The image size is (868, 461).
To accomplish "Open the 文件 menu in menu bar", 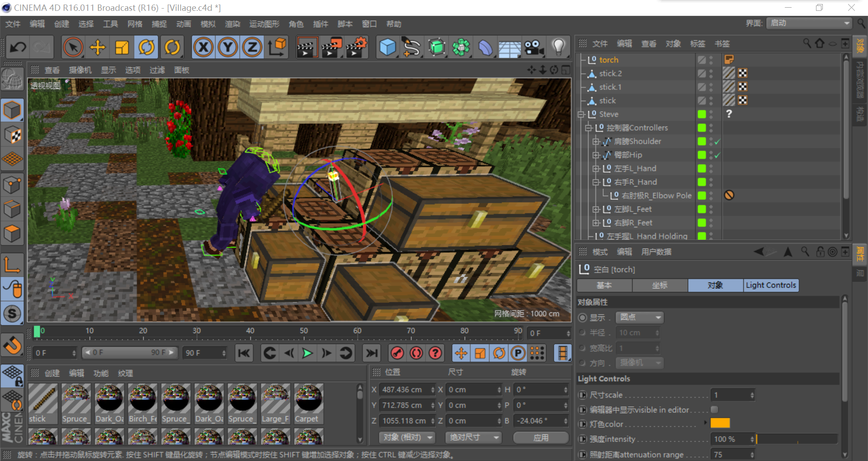I will pos(13,24).
